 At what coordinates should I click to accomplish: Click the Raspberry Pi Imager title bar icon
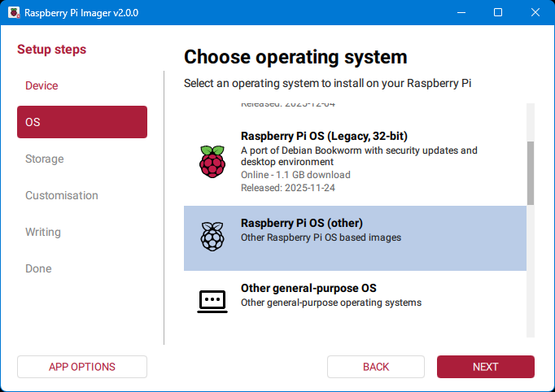coord(14,12)
